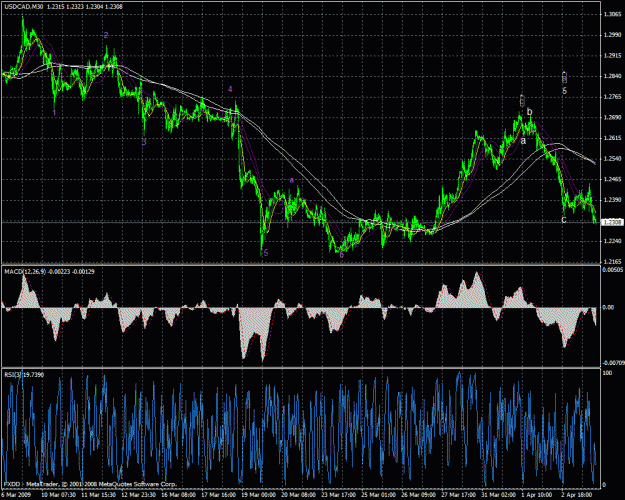Click the 27 Mar 17:00 time label

tap(458, 494)
